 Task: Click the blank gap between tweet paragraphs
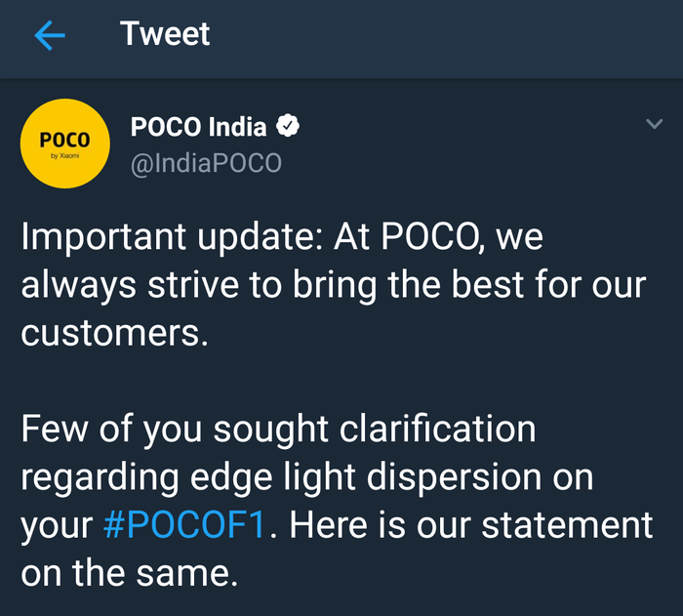[x=341, y=381]
